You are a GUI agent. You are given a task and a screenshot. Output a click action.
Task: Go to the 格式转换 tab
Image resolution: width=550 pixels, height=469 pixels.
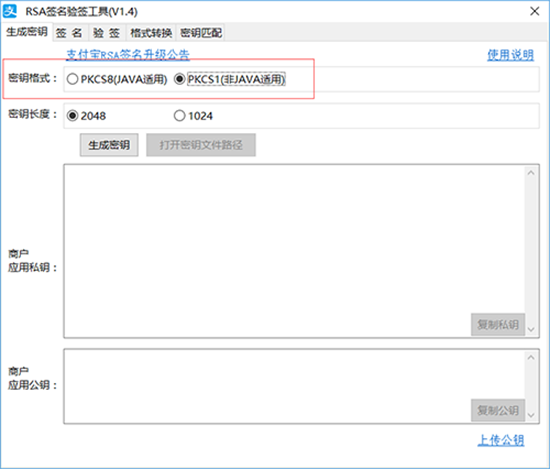tap(151, 33)
